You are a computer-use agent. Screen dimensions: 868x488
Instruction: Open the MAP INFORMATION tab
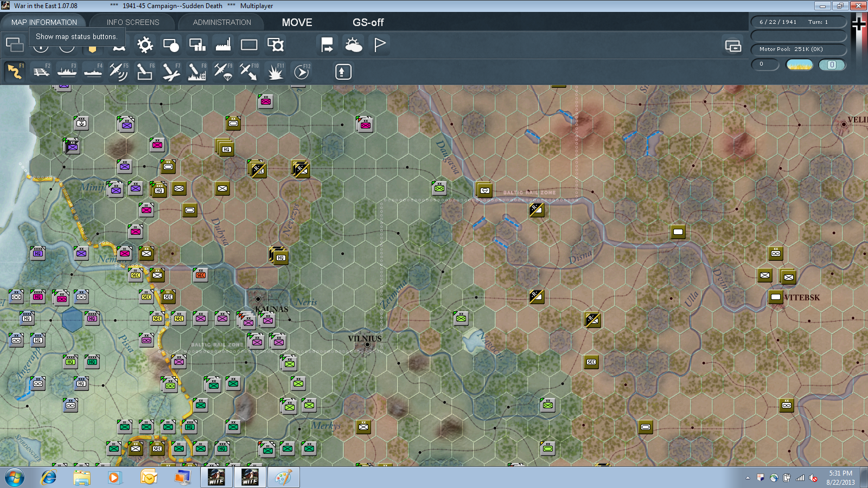[x=44, y=22]
